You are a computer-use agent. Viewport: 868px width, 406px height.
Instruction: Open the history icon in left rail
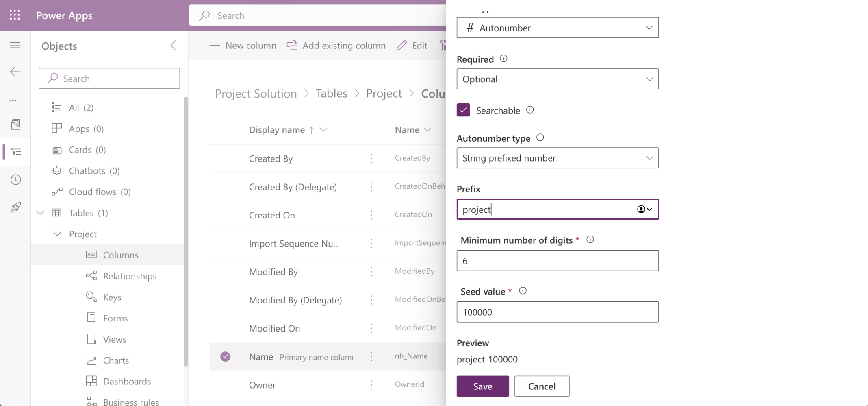15,179
